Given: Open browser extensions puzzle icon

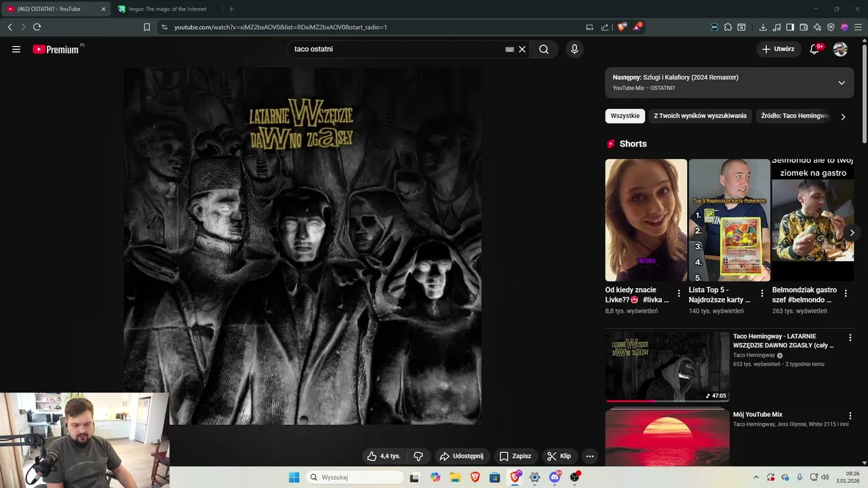Looking at the screenshot, I should click(x=728, y=27).
